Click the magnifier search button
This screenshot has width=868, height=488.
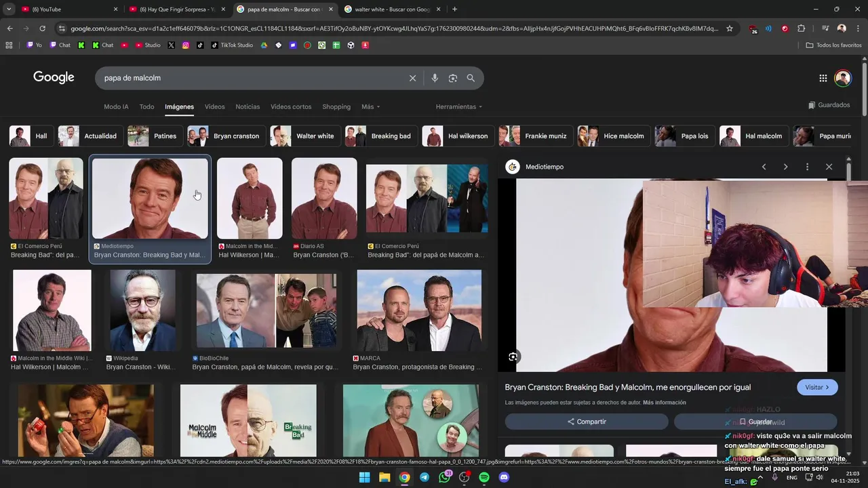pos(471,78)
